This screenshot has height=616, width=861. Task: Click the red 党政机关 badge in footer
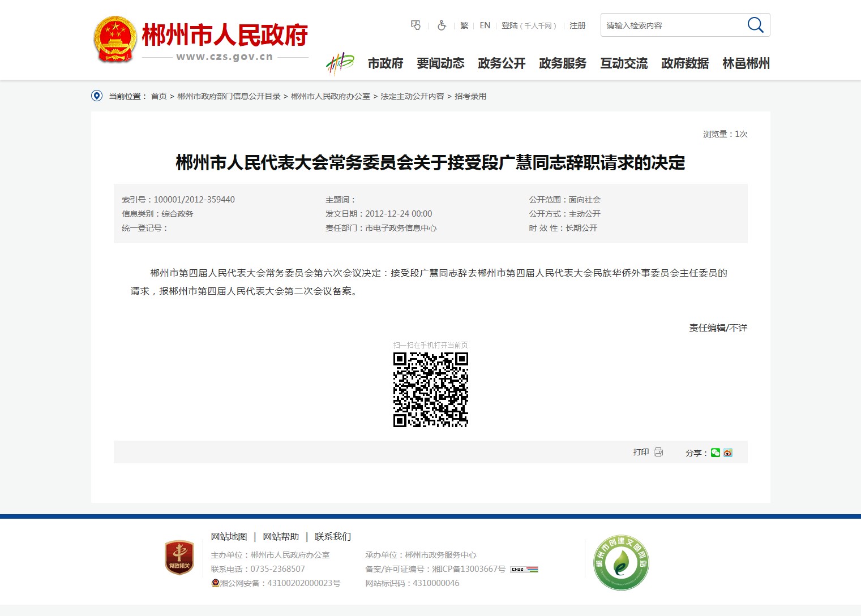(179, 558)
